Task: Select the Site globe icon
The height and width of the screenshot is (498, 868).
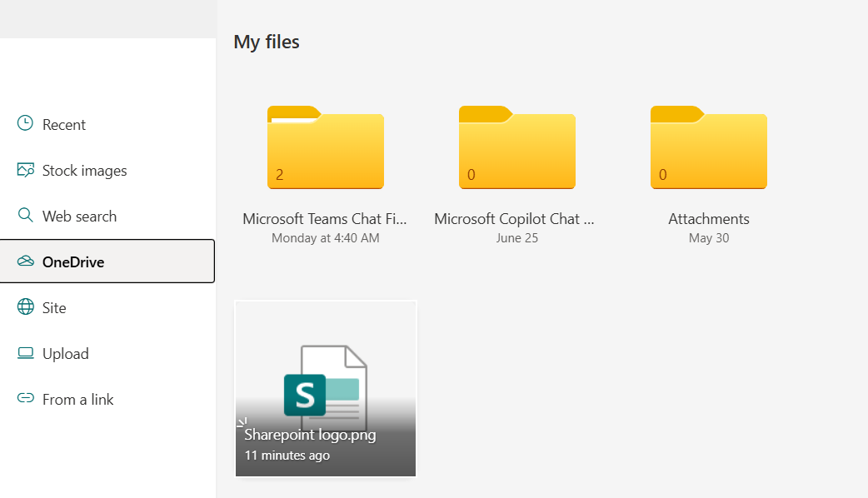Action: point(25,306)
